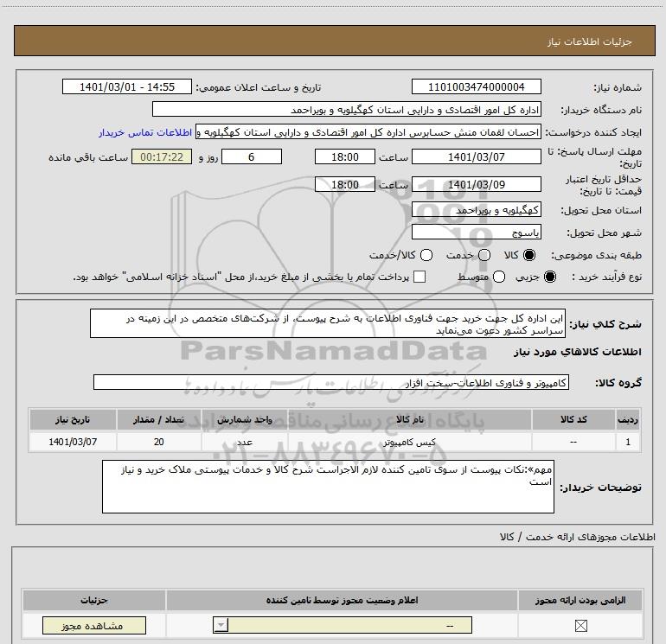Click the item name cell کیس کامپیوتر
Screen dimensions: 666x644
(x=409, y=442)
